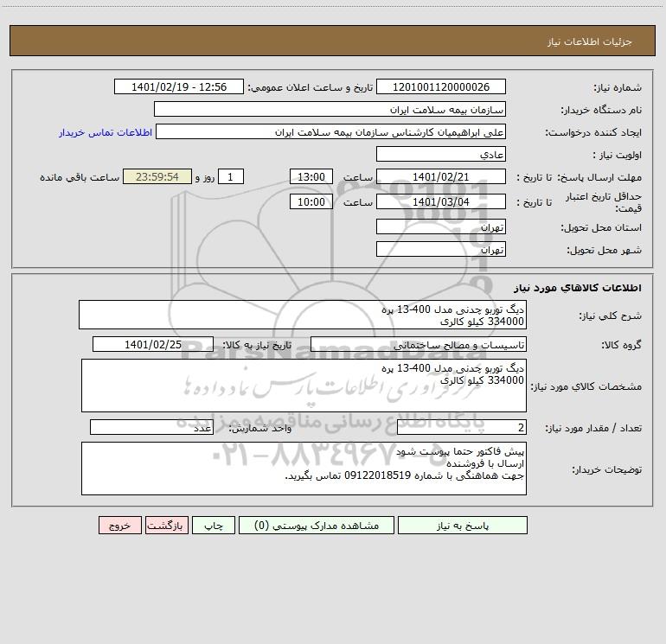
Task: Click the label تاریخ و ساعت اعلان عمومی:
Action: point(311,87)
